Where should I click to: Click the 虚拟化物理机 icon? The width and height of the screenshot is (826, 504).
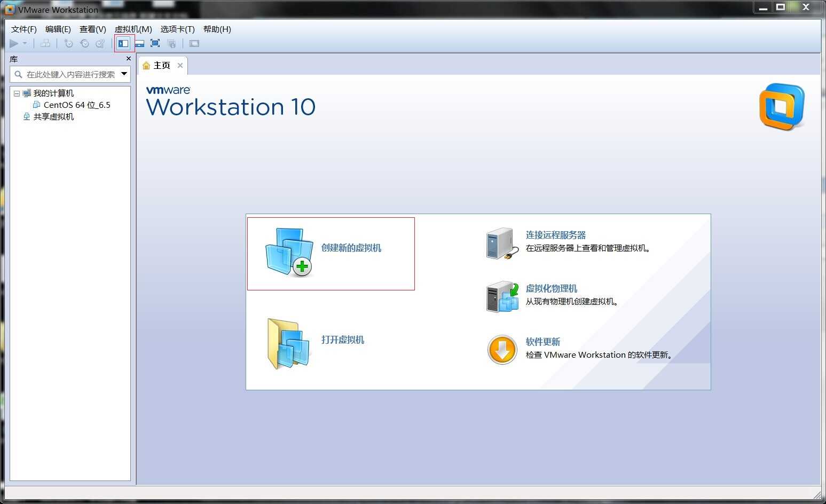(502, 296)
